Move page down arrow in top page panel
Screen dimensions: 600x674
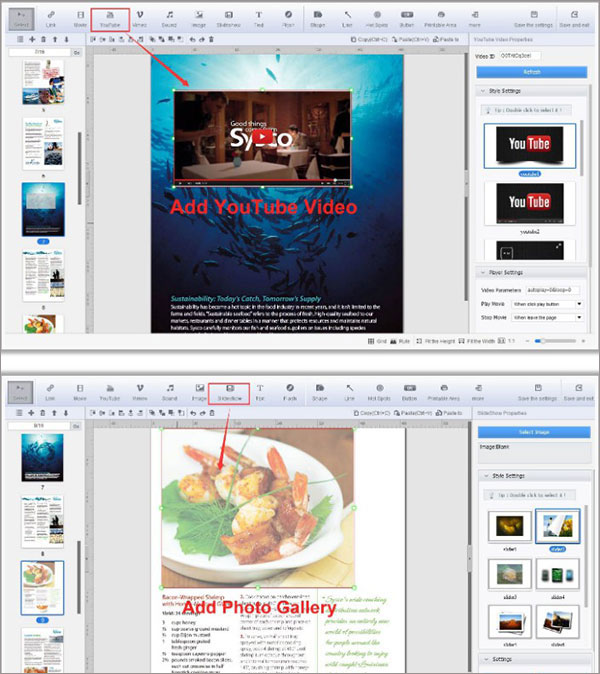point(66,39)
